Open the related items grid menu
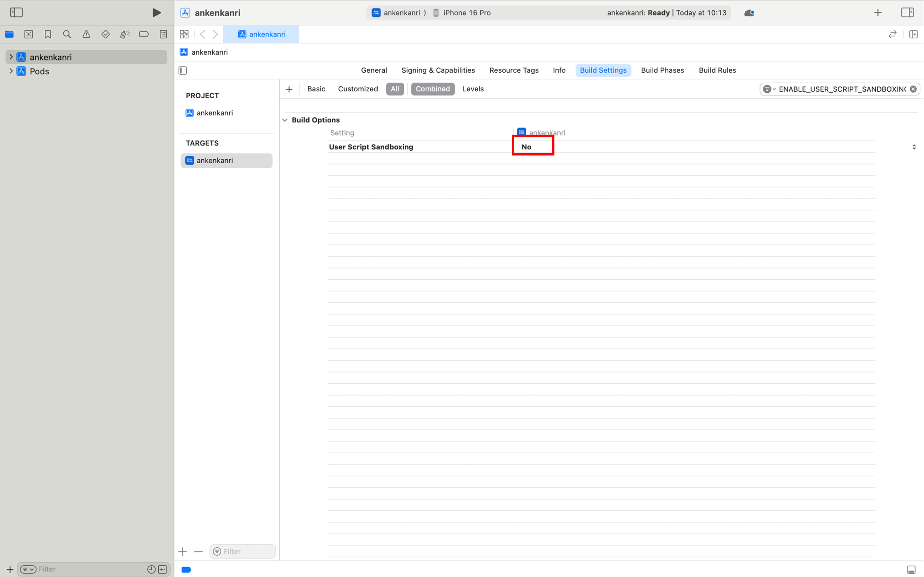 click(x=184, y=34)
